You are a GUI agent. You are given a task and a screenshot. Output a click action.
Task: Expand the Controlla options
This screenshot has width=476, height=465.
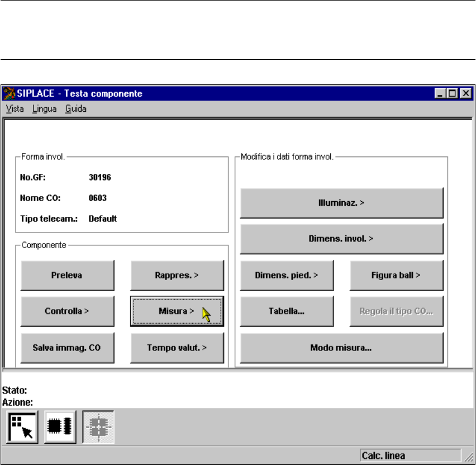[67, 311]
